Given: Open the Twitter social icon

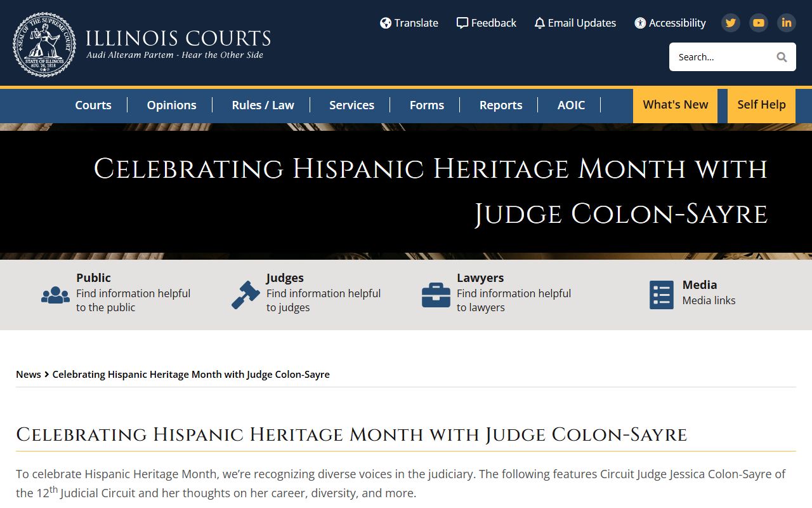Looking at the screenshot, I should click(731, 23).
